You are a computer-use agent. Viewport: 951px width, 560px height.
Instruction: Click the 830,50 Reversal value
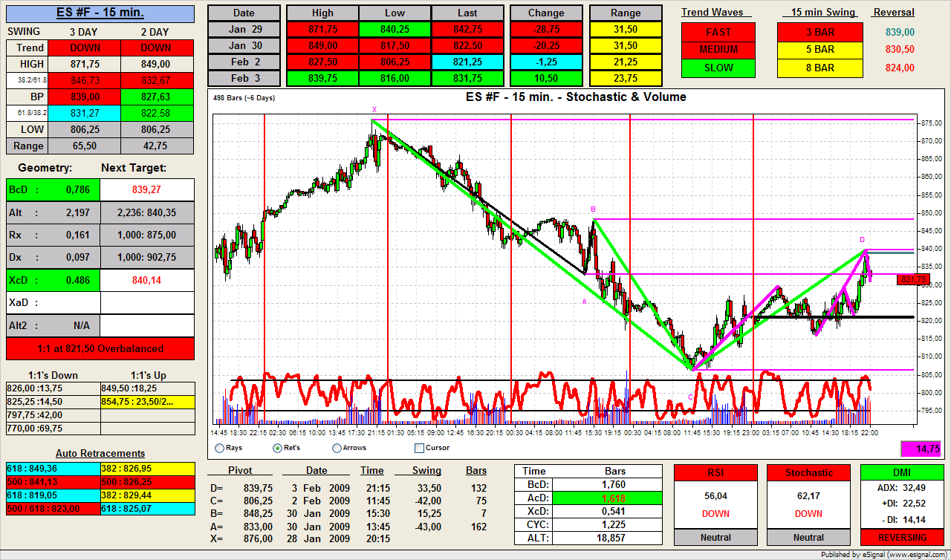pyautogui.click(x=900, y=50)
